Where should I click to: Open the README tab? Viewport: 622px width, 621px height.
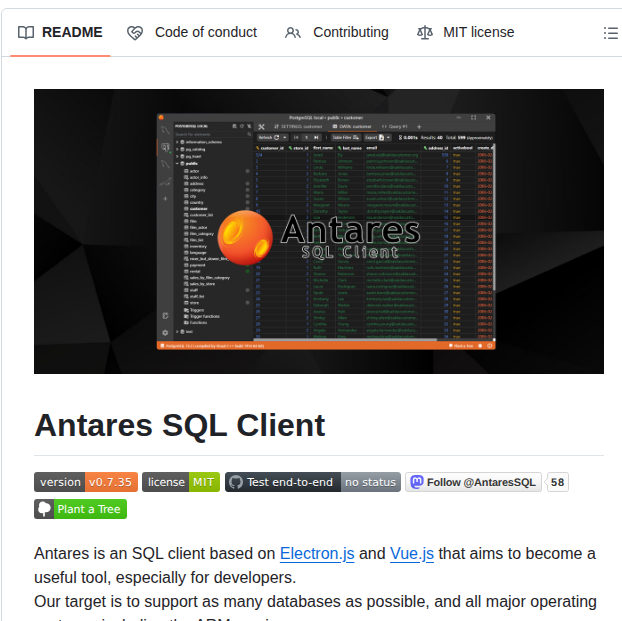point(60,32)
